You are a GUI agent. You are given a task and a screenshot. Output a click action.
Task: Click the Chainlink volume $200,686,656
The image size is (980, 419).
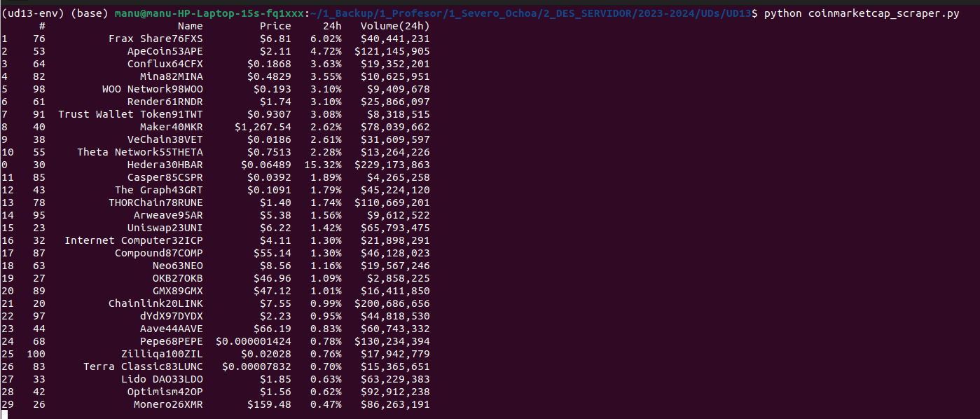coord(392,303)
